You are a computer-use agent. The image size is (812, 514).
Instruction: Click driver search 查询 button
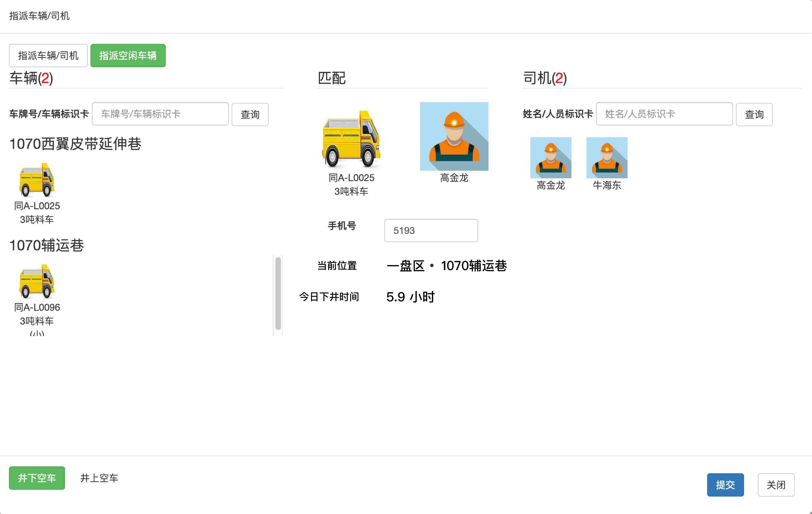(754, 114)
